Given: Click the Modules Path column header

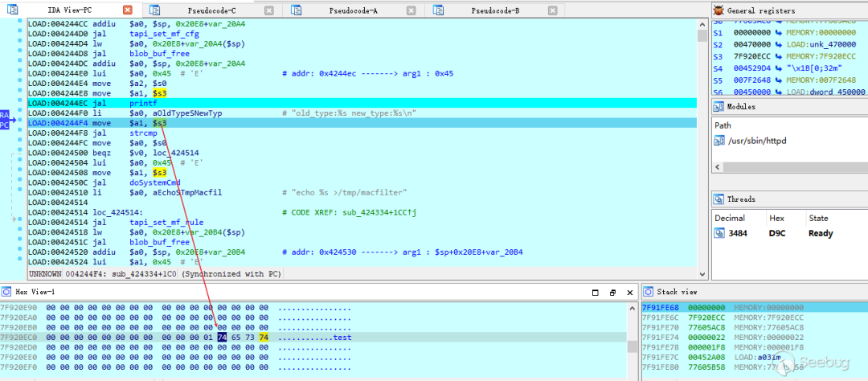Looking at the screenshot, I should pyautogui.click(x=723, y=125).
